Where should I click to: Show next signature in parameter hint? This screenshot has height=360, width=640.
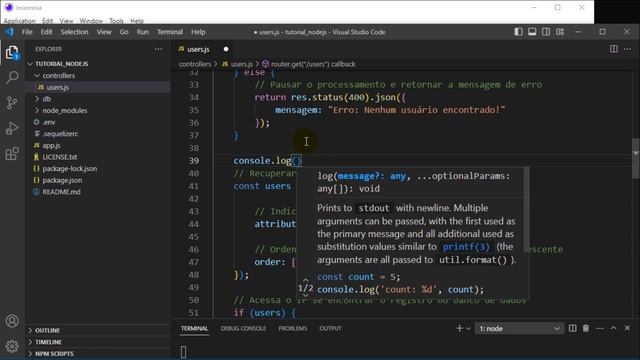coord(305,296)
